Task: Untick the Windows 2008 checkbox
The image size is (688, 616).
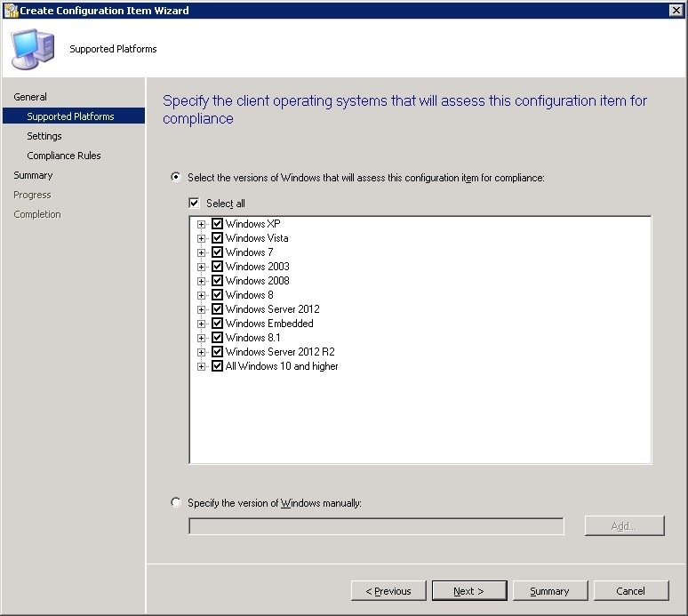Action: pyautogui.click(x=217, y=280)
